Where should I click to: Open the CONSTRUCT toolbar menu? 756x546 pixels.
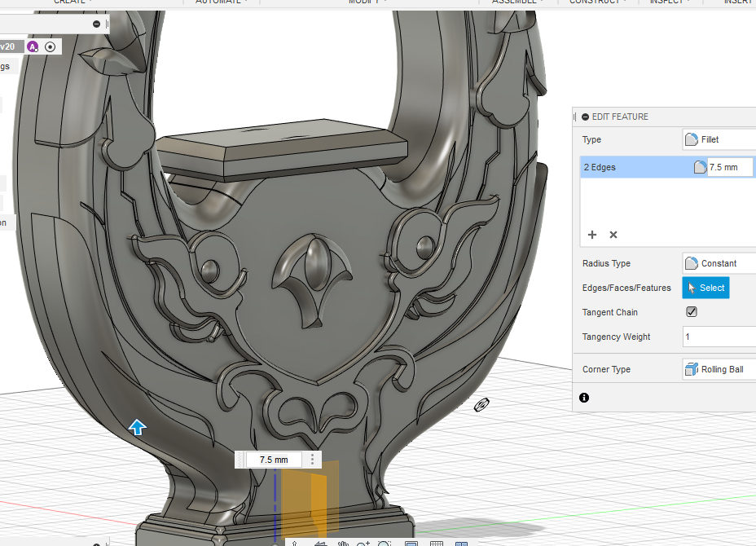(598, 2)
